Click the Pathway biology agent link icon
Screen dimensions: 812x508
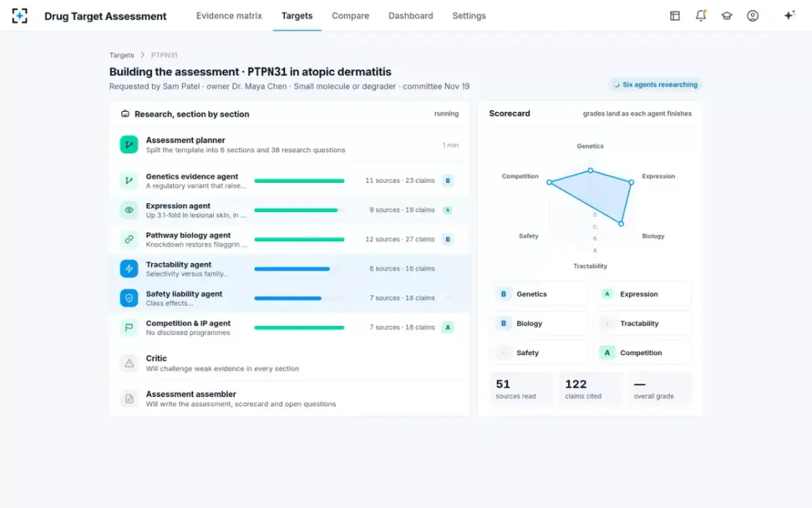tap(129, 239)
